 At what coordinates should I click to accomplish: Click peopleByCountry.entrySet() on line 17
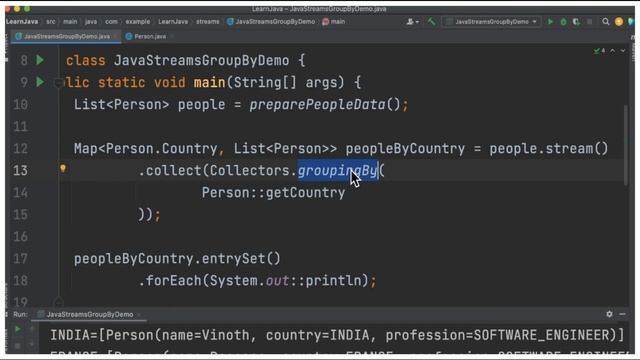click(177, 258)
